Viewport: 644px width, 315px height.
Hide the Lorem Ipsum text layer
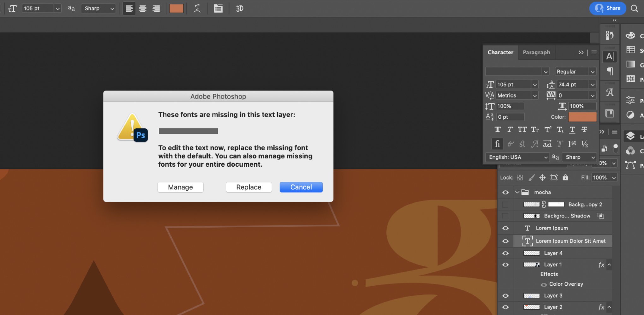505,228
